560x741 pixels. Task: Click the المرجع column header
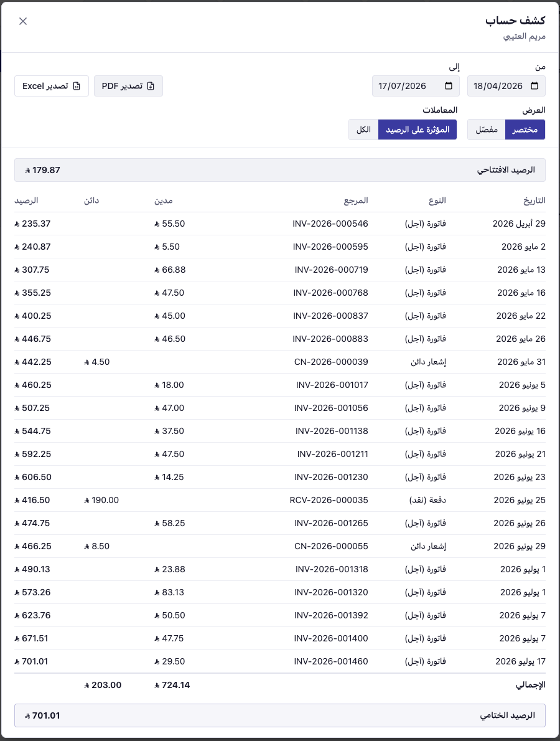coord(355,201)
